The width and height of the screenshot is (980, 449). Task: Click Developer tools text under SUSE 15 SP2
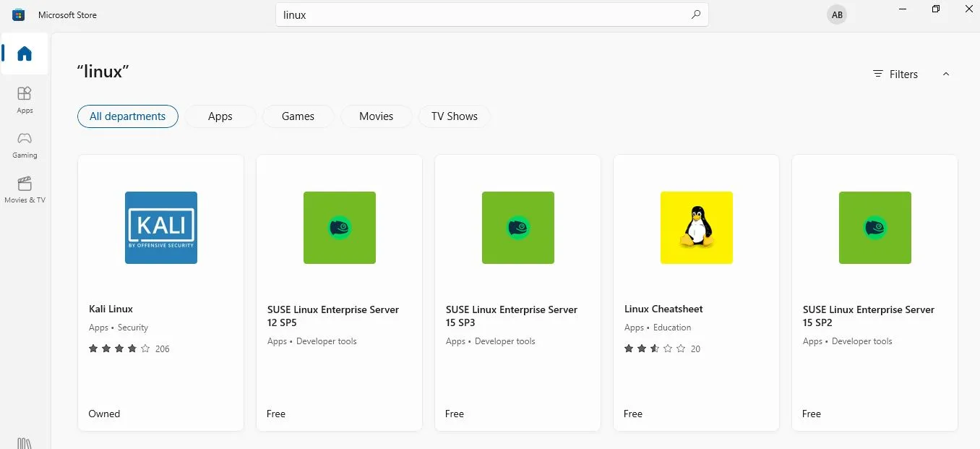tap(862, 341)
